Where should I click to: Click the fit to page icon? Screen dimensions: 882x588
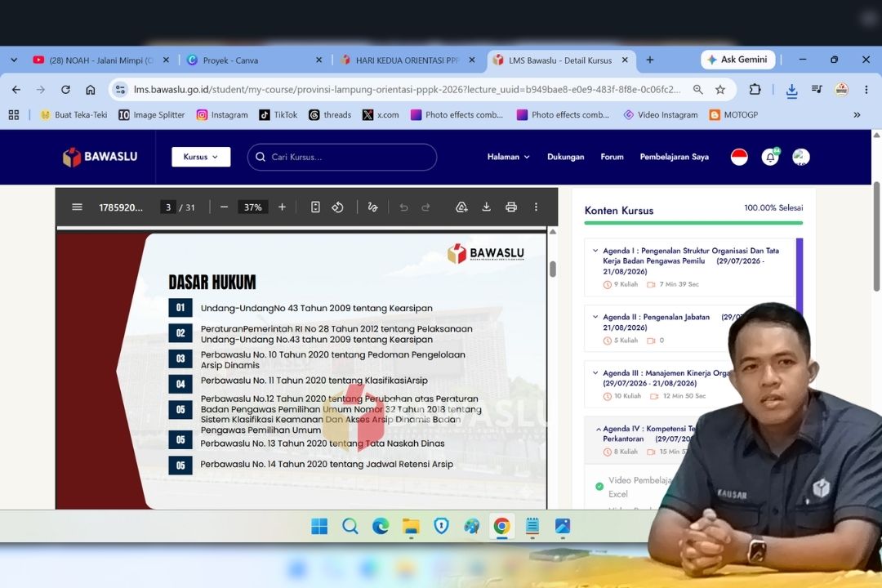(x=315, y=207)
